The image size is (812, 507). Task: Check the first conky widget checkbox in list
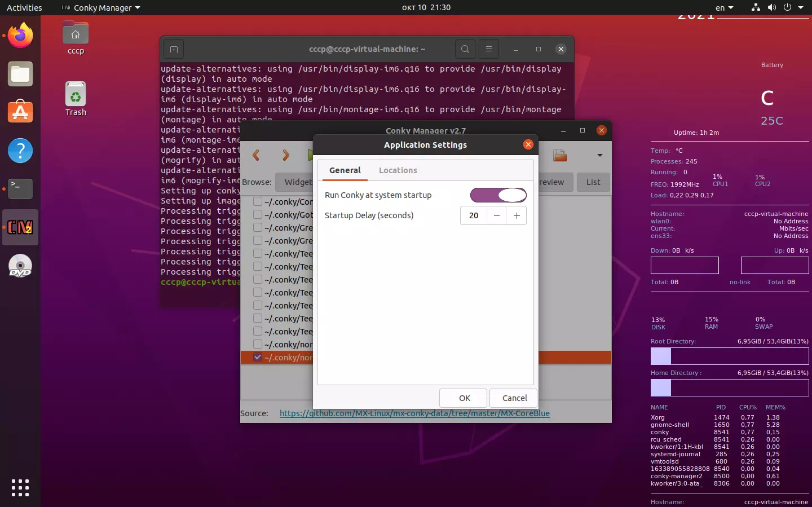click(x=258, y=201)
